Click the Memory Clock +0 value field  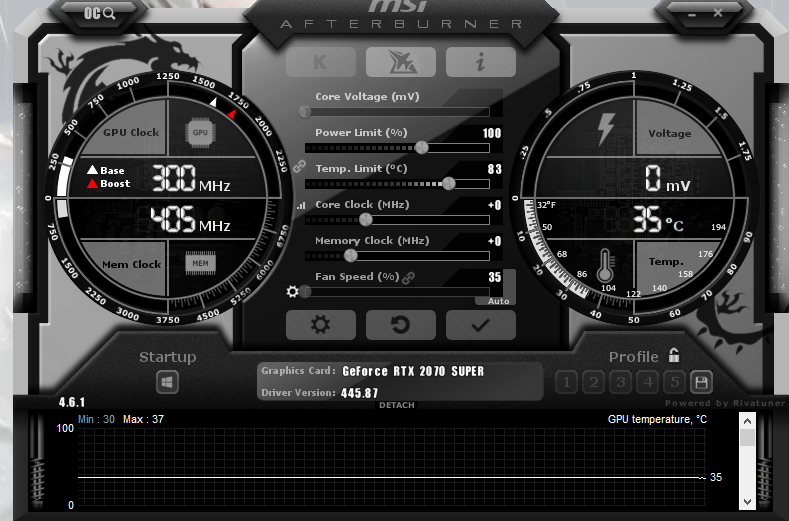tap(495, 241)
